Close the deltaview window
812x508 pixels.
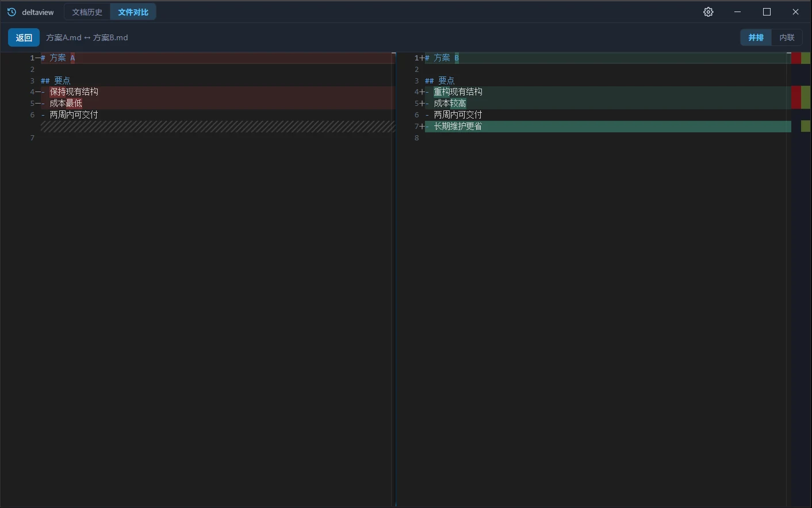point(796,12)
